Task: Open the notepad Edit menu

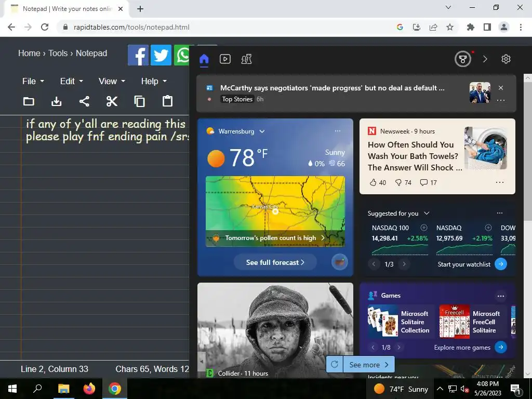Action: click(x=71, y=81)
